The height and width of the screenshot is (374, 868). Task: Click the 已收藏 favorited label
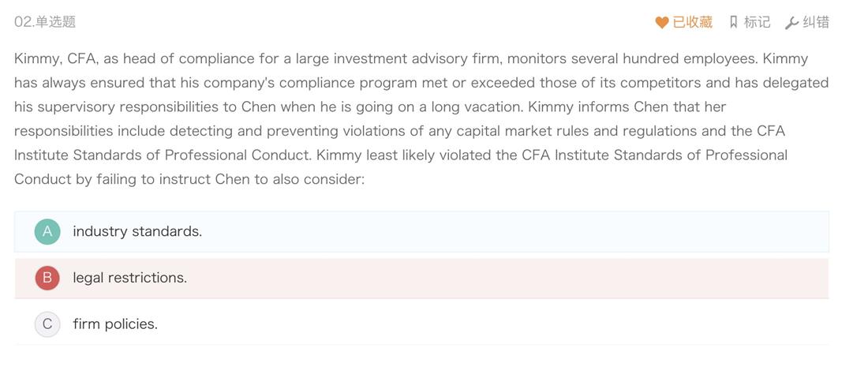pyautogui.click(x=692, y=22)
